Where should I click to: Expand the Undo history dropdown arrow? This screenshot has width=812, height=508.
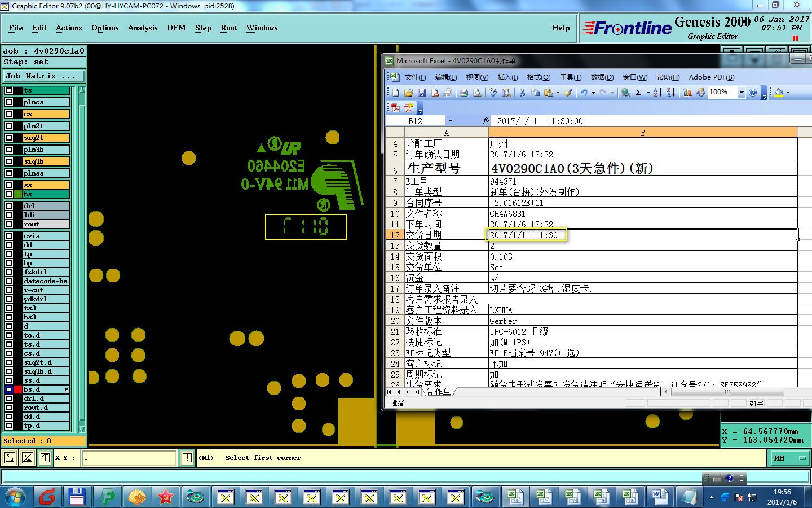pos(593,93)
